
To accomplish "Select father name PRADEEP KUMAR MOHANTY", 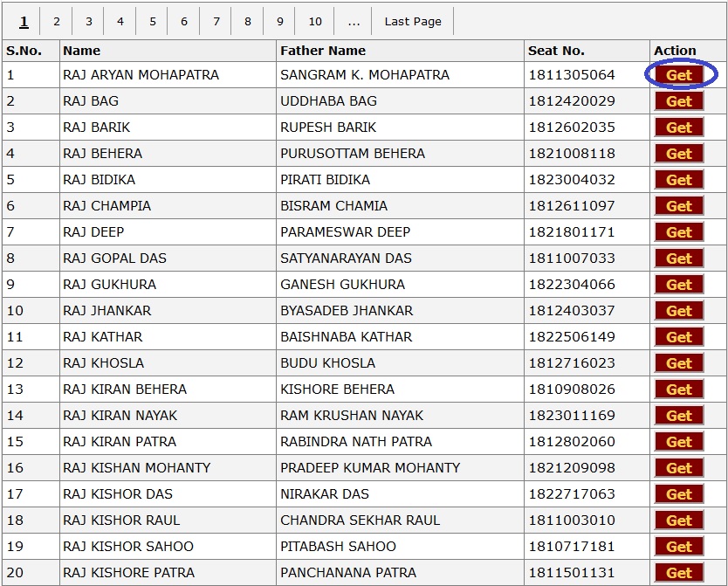I will (370, 467).
